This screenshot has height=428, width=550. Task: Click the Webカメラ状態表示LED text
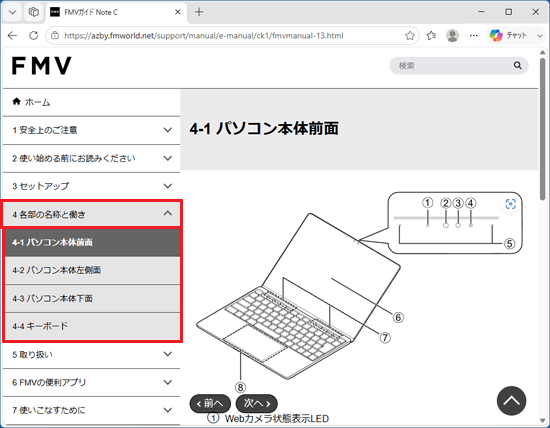[x=277, y=419]
